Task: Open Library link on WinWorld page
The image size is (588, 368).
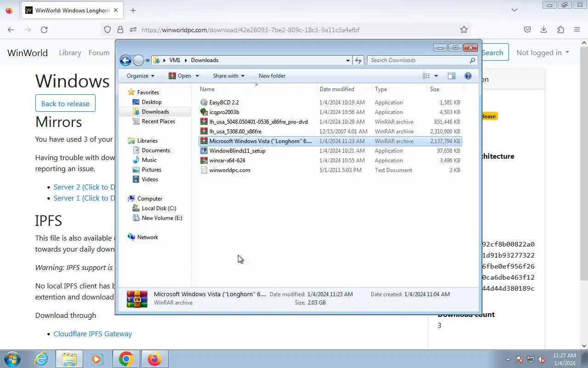Action: (x=70, y=52)
